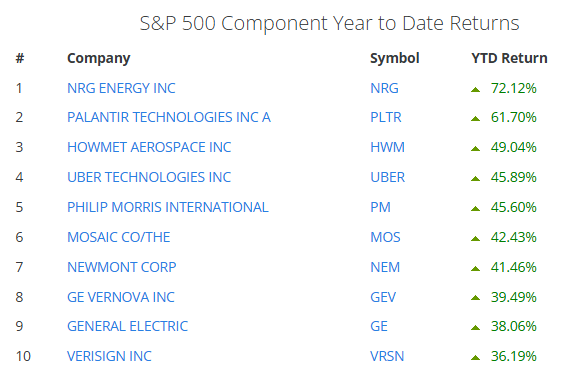Click the green up arrow beside 36.19%

475,357
